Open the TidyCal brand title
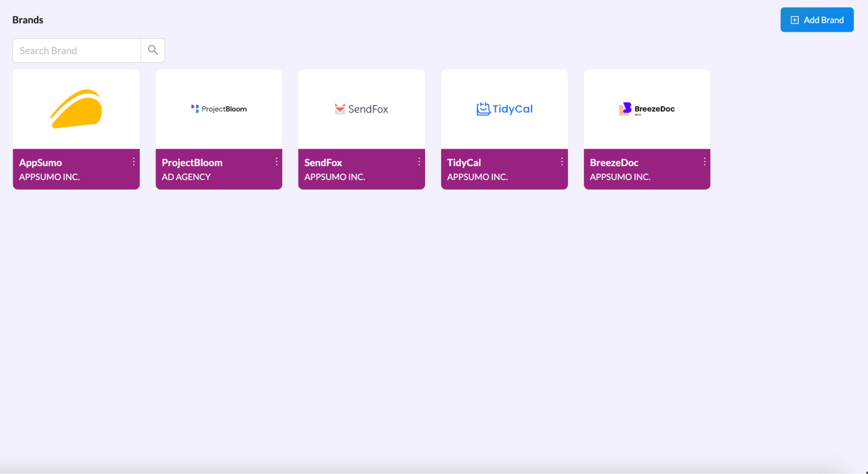868x474 pixels. (x=464, y=162)
